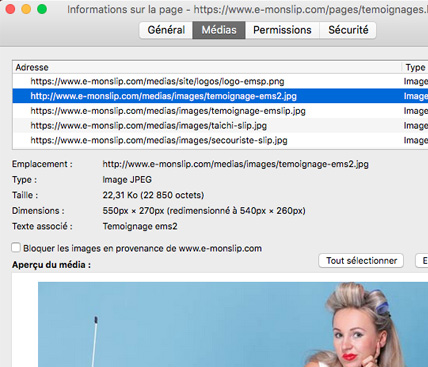
Task: Select the taichi-slip.jpg row
Action: pos(220,125)
